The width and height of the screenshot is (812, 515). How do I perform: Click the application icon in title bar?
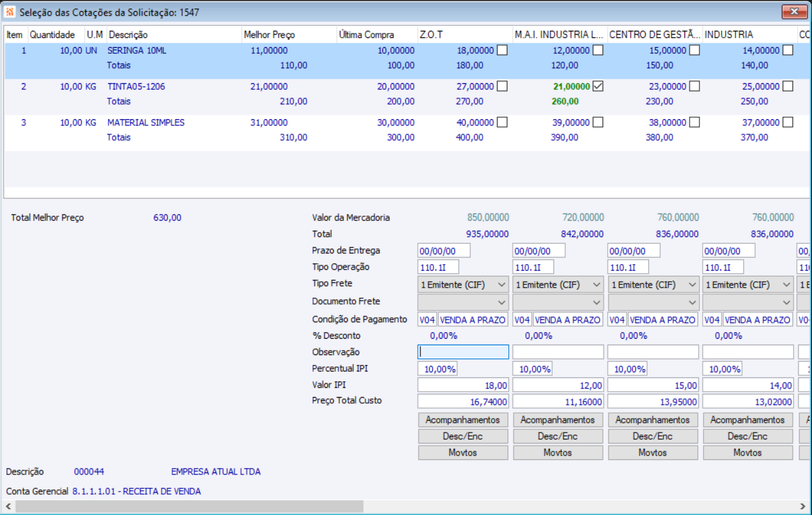click(10, 12)
